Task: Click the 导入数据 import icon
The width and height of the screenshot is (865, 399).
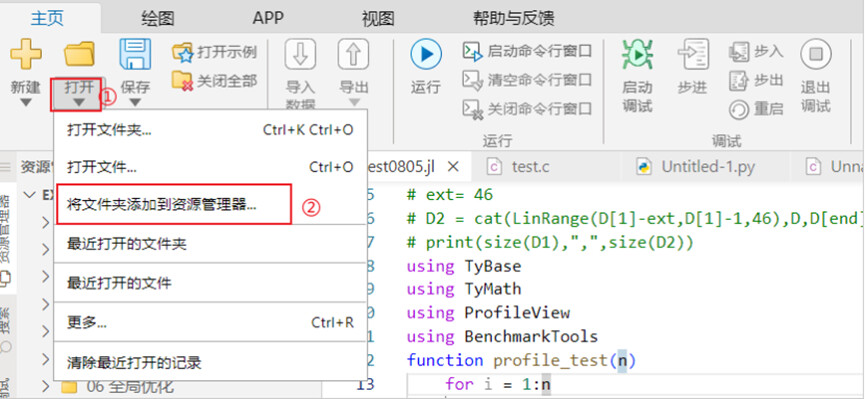Action: point(300,54)
